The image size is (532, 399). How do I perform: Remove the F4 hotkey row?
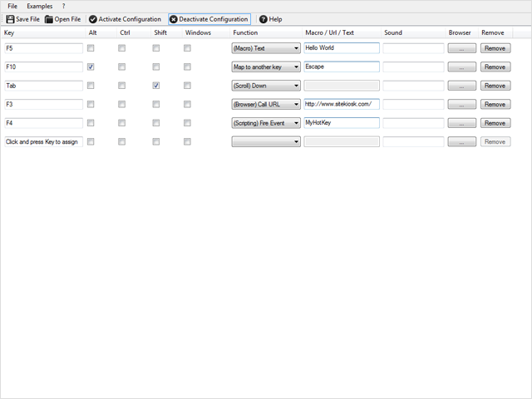click(495, 123)
